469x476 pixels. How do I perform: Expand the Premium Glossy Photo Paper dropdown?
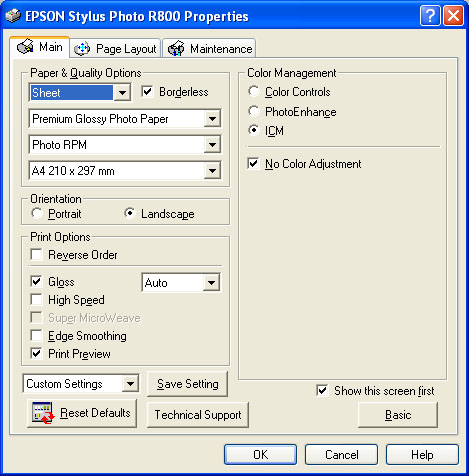pyautogui.click(x=212, y=118)
